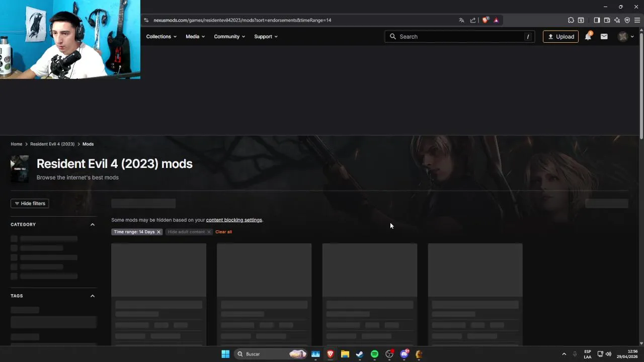Click the site information icon beside the URL
The width and height of the screenshot is (644, 362).
146,20
